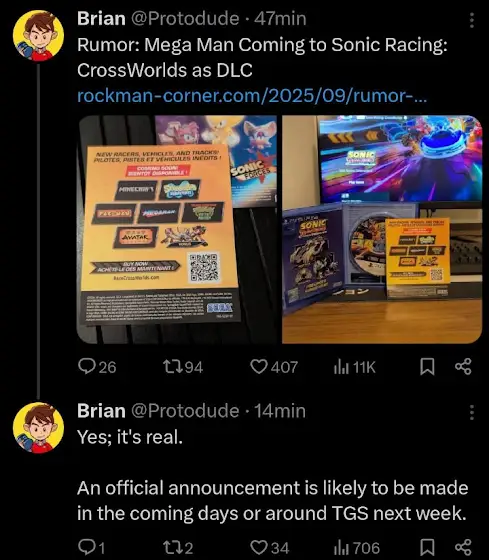489x560 pixels.
Task: Open the reply icon on first tweet
Action: coord(86,367)
